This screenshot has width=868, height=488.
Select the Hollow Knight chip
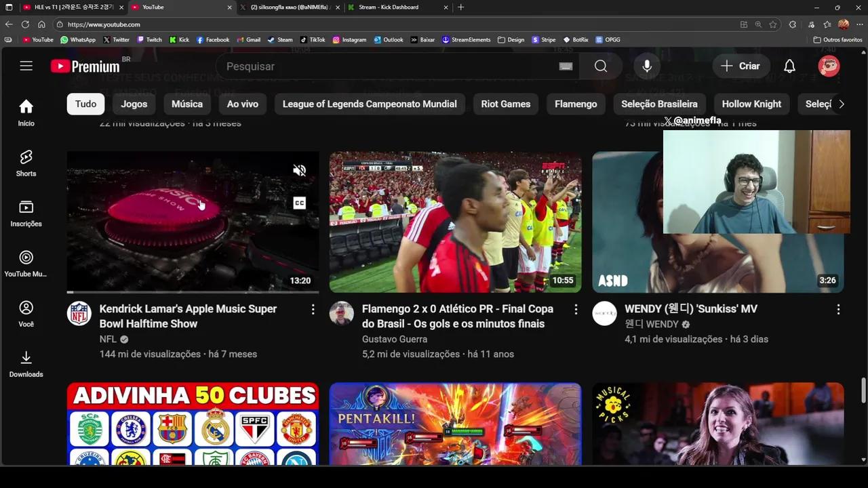pyautogui.click(x=751, y=104)
